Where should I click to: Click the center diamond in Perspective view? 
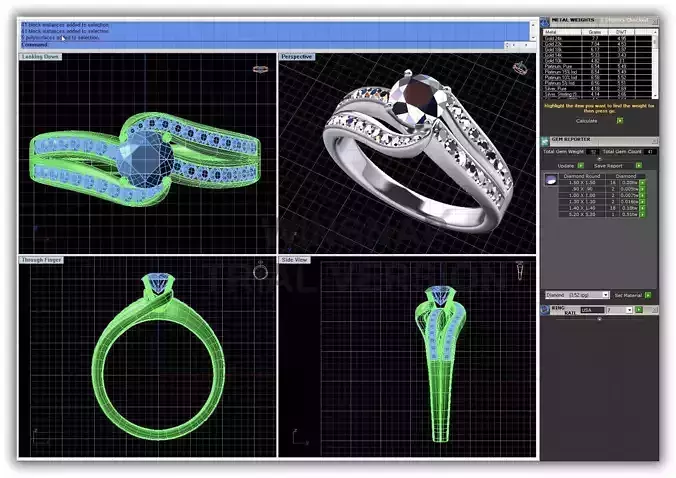(x=416, y=98)
